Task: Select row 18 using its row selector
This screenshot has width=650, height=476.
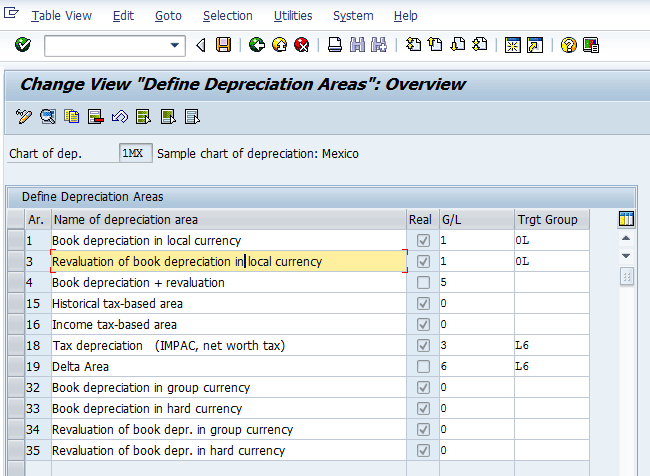Action: tap(15, 346)
